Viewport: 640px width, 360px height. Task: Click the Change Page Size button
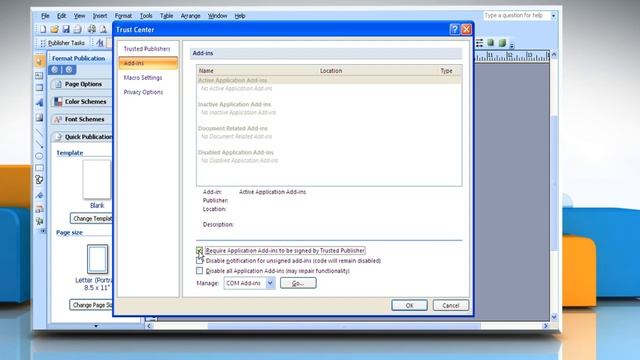point(91,305)
